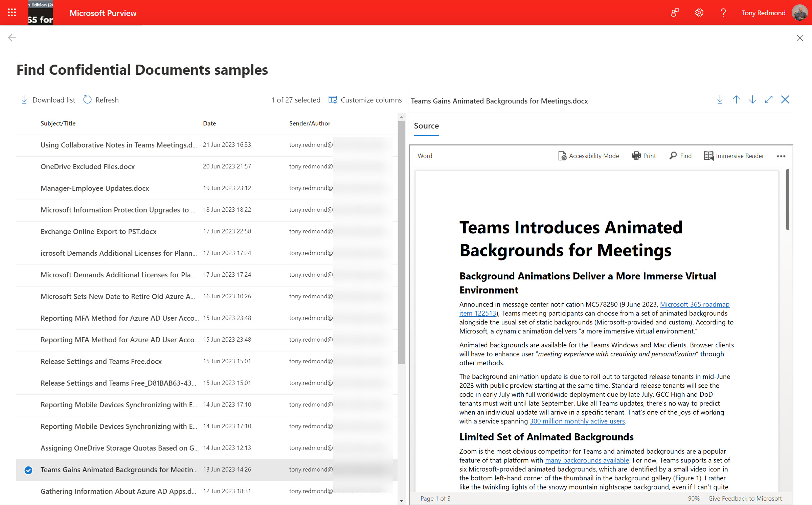The image size is (812, 505).
Task: Open Find in the document viewer
Action: coord(680,156)
